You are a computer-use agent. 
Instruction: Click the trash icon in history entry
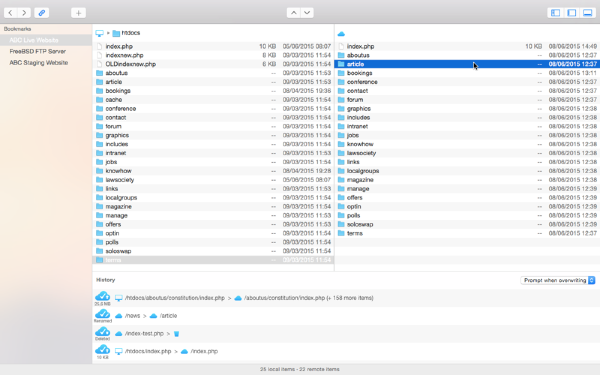[x=176, y=334]
